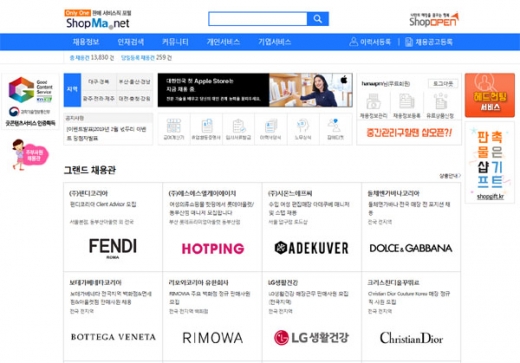Open the Christian Dior logo
Screen dimensions: 520x363
[x=411, y=338]
